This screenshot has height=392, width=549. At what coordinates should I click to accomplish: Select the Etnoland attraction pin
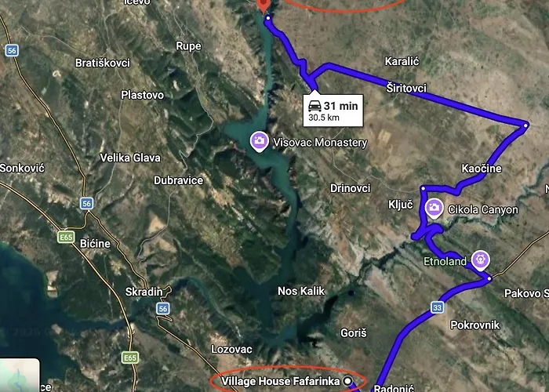480,260
